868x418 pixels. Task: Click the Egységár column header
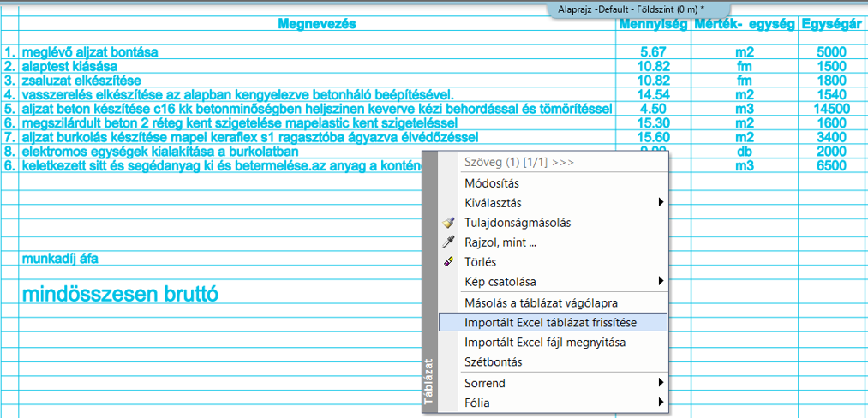click(x=831, y=24)
